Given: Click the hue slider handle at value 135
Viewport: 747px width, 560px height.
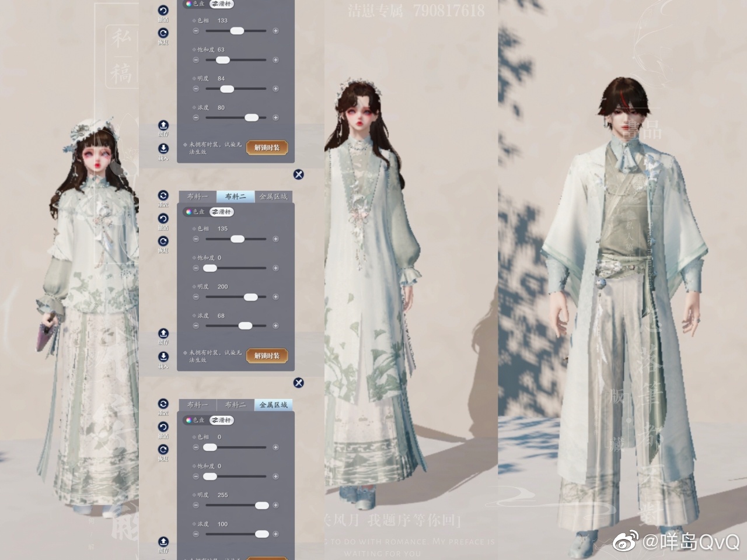Looking at the screenshot, I should pyautogui.click(x=238, y=239).
